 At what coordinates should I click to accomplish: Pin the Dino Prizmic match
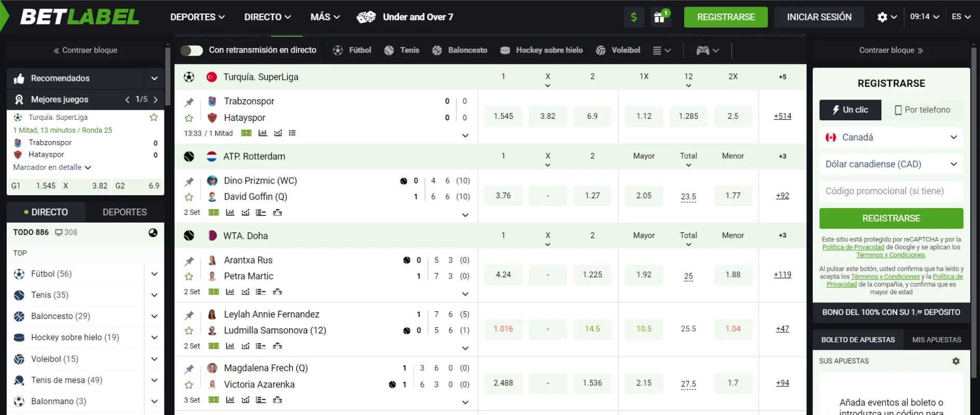(x=189, y=182)
